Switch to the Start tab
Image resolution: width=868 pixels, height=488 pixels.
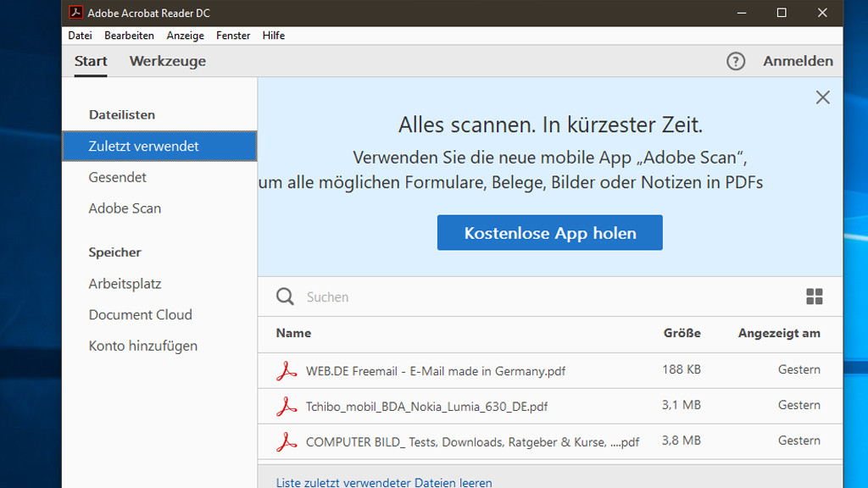(91, 61)
